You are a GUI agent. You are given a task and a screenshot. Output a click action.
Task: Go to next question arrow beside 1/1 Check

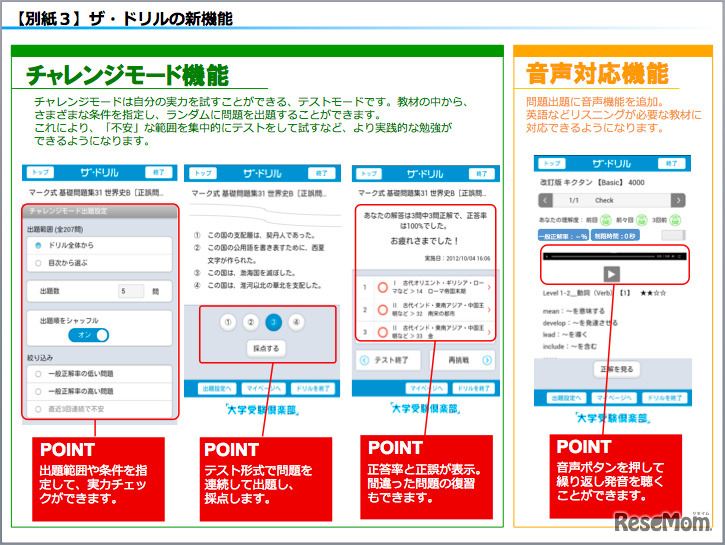678,200
